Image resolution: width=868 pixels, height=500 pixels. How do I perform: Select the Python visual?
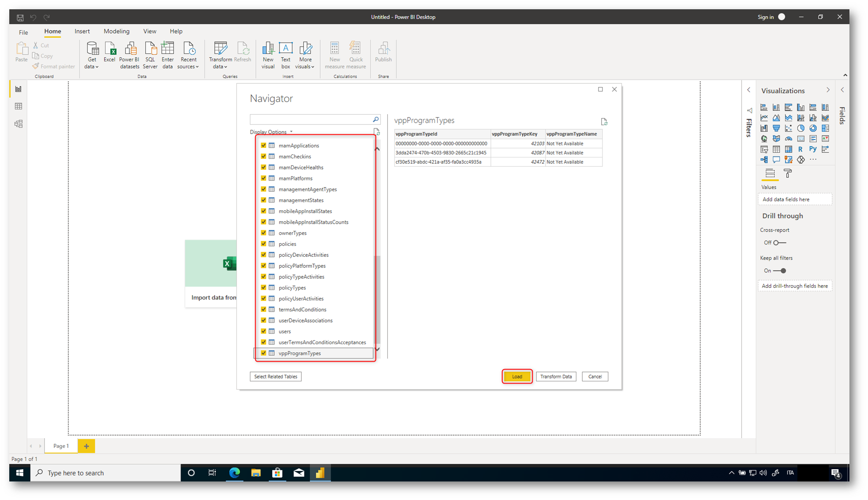813,149
